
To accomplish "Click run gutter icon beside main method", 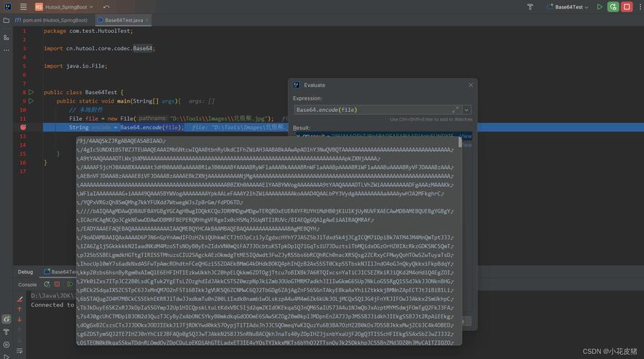I will (x=31, y=101).
